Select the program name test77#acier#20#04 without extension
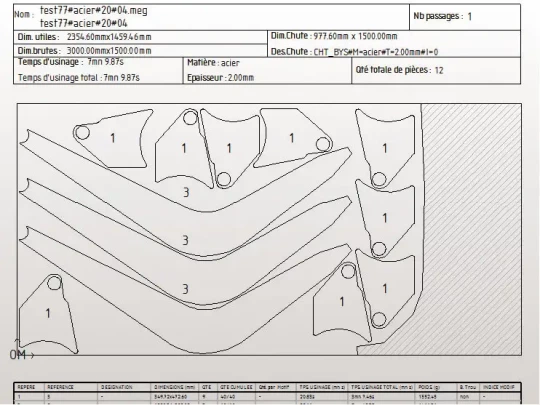This screenshot has height=405, width=540. tap(84, 23)
